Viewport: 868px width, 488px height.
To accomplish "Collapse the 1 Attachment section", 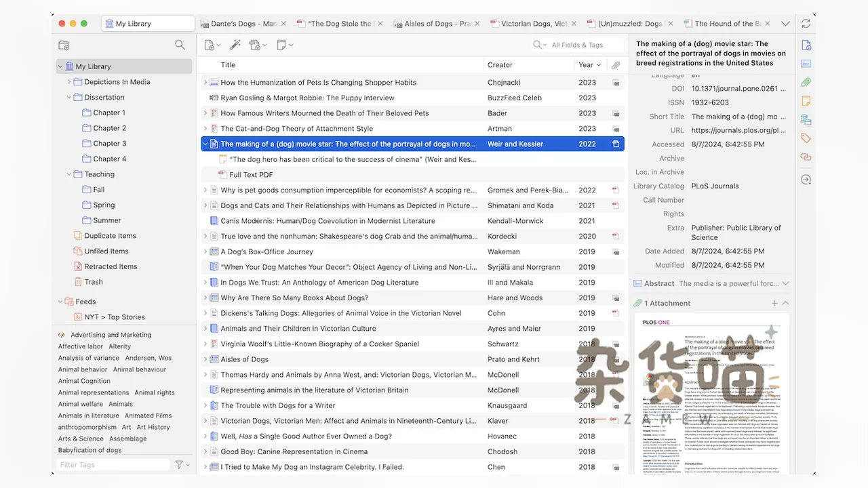I will 785,303.
